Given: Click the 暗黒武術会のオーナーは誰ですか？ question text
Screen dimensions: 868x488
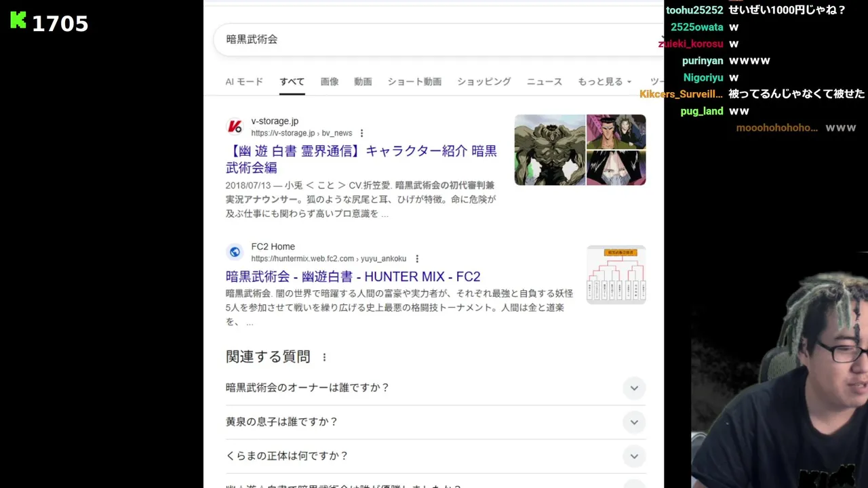Looking at the screenshot, I should point(308,388).
